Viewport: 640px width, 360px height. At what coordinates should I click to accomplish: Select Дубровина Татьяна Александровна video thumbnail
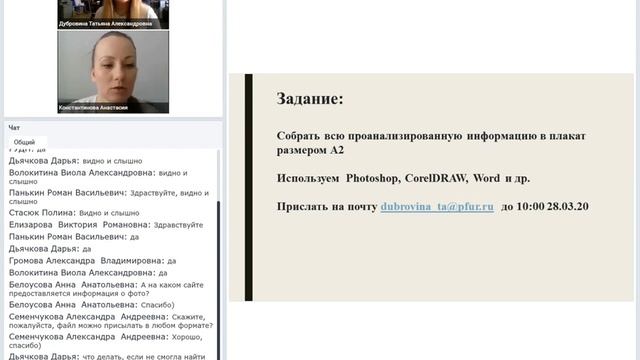coord(113,14)
